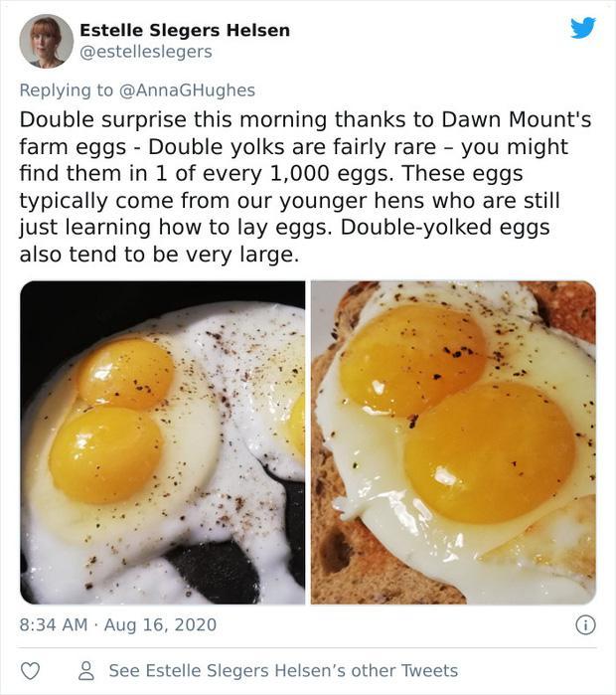Select the Aug 16, 2020 date
Screen dimensions: 616x695
(159, 625)
